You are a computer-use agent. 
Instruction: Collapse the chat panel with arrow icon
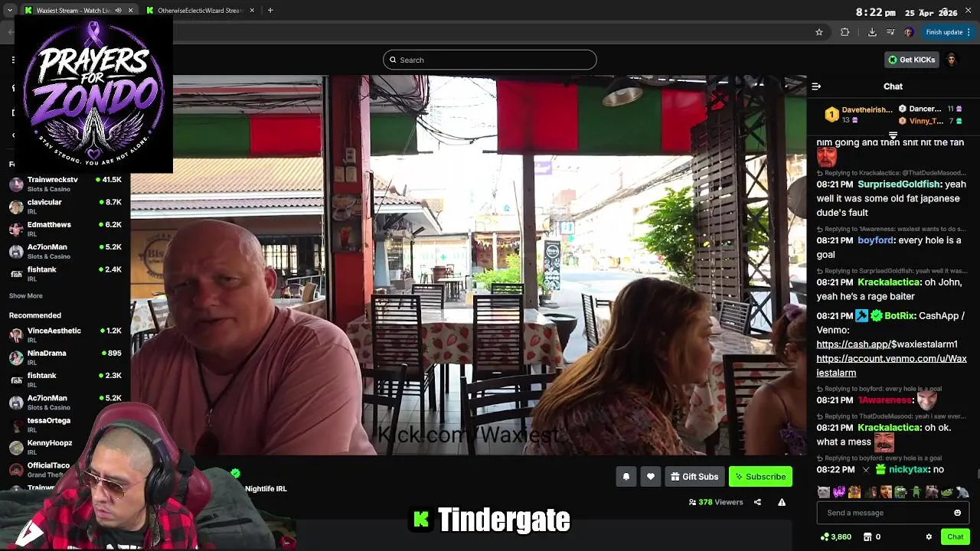pos(816,86)
